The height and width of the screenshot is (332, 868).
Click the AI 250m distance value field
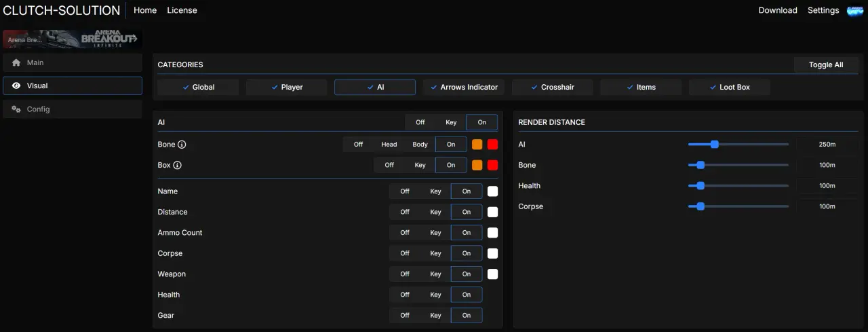pyautogui.click(x=827, y=145)
